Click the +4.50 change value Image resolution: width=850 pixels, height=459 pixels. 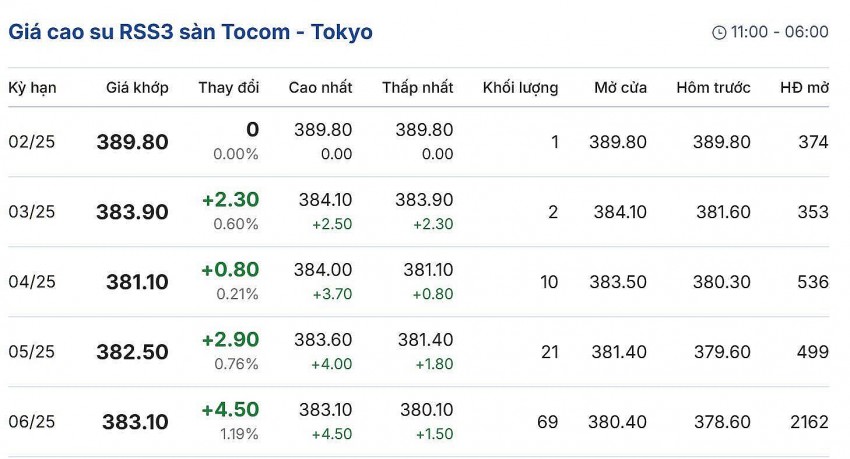230,410
